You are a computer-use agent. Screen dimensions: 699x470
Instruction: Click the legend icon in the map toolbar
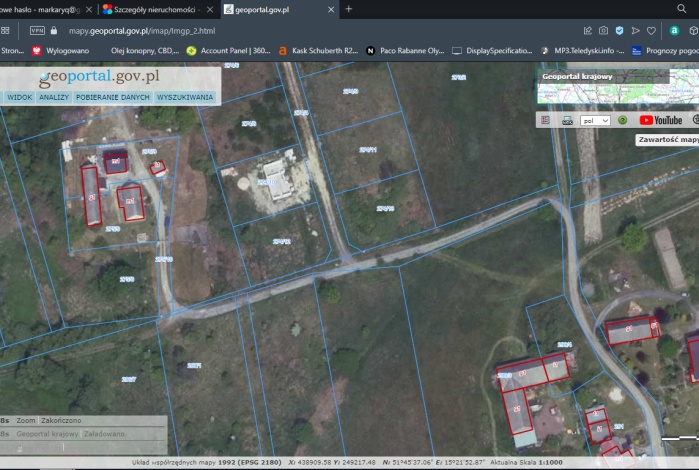click(545, 120)
